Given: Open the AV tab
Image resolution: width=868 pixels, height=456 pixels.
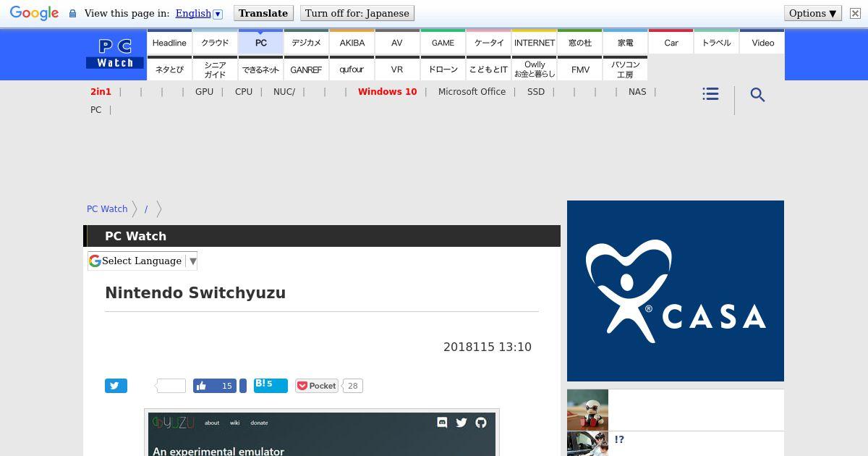Looking at the screenshot, I should tap(397, 42).
